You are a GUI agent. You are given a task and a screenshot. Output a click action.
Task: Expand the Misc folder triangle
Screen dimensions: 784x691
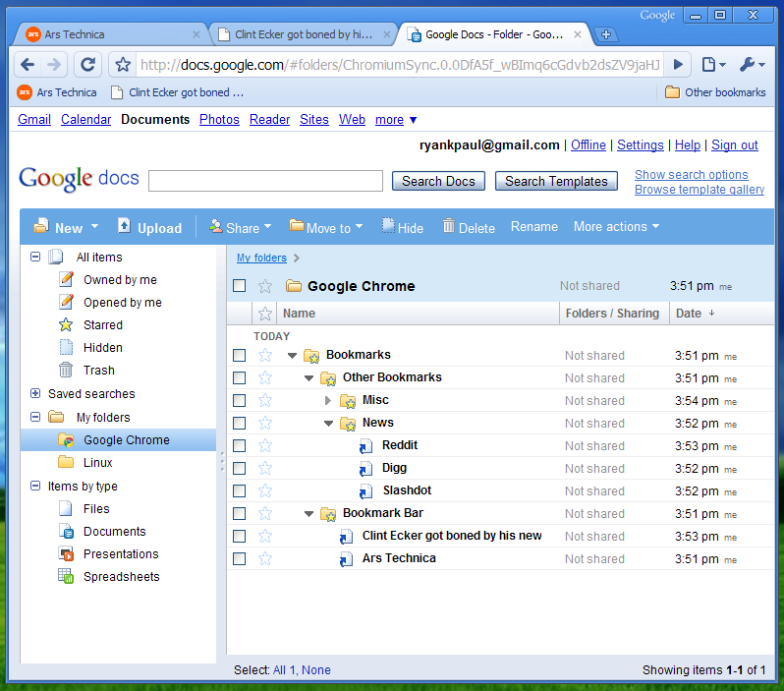click(327, 400)
